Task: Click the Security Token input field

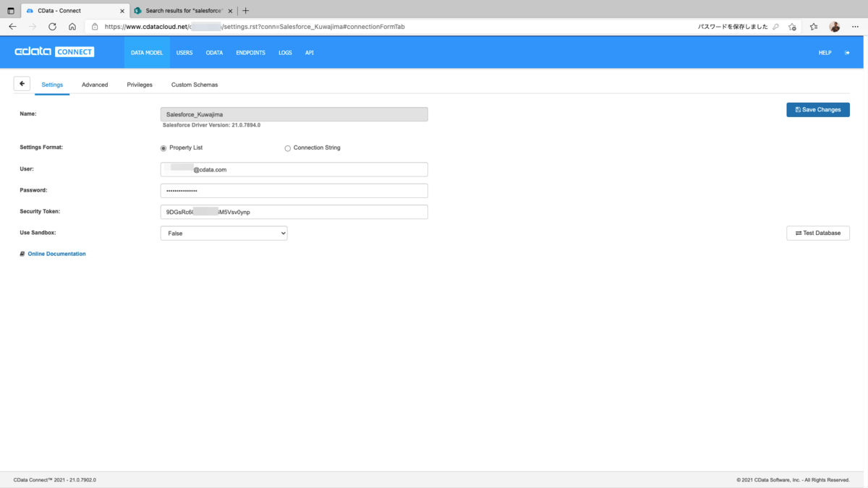Action: [294, 212]
